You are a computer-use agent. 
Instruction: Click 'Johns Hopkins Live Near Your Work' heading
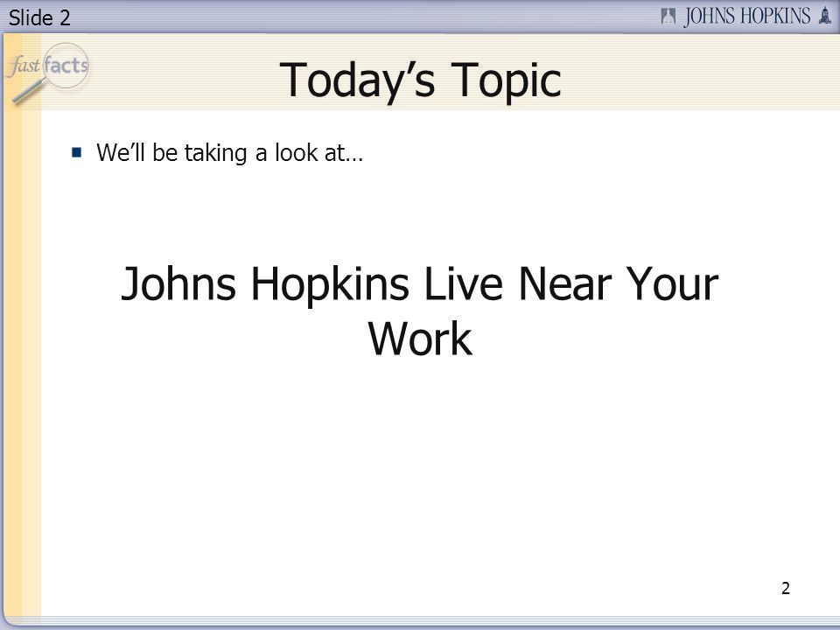420,311
